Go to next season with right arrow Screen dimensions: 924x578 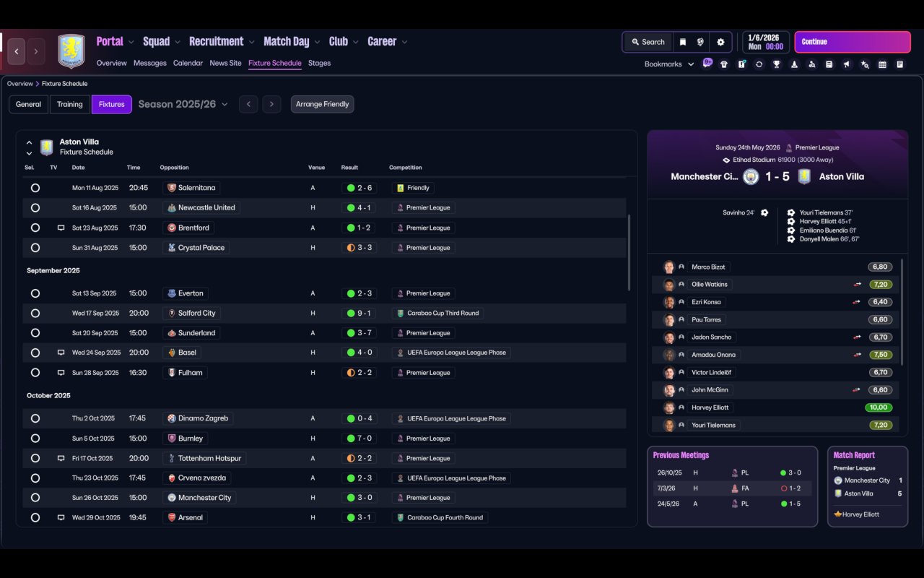click(271, 104)
